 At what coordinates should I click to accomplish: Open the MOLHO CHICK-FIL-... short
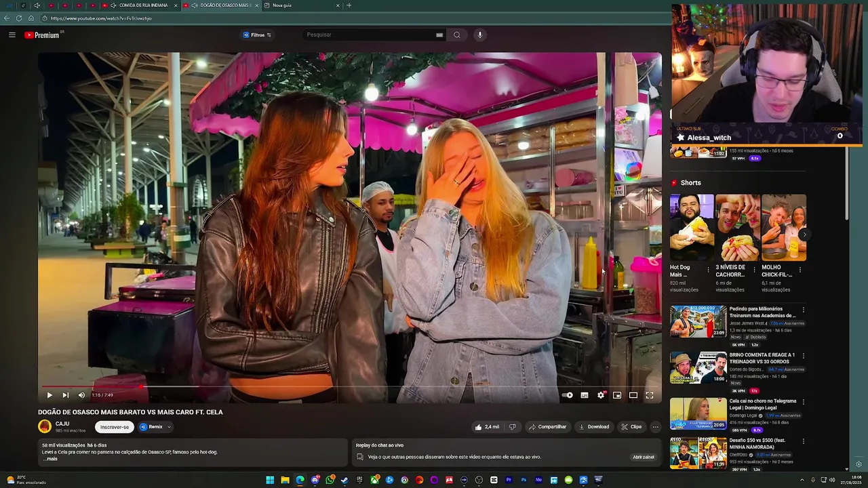(x=784, y=228)
